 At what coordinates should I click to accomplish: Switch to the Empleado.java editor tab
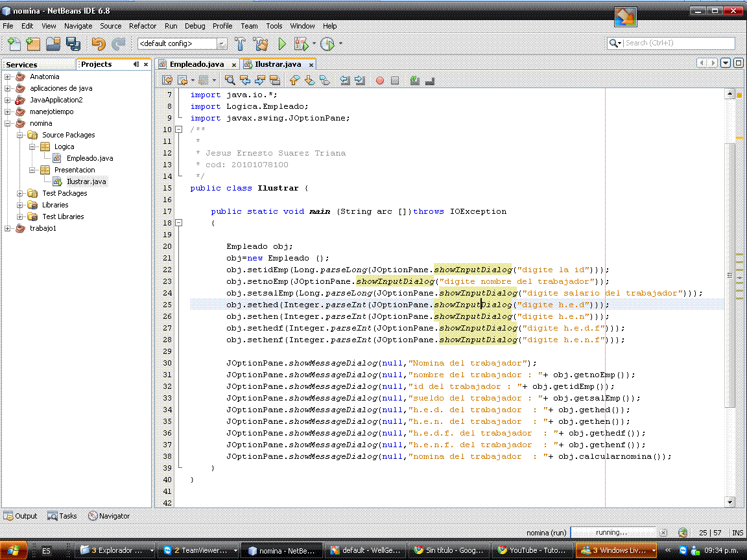tap(196, 64)
